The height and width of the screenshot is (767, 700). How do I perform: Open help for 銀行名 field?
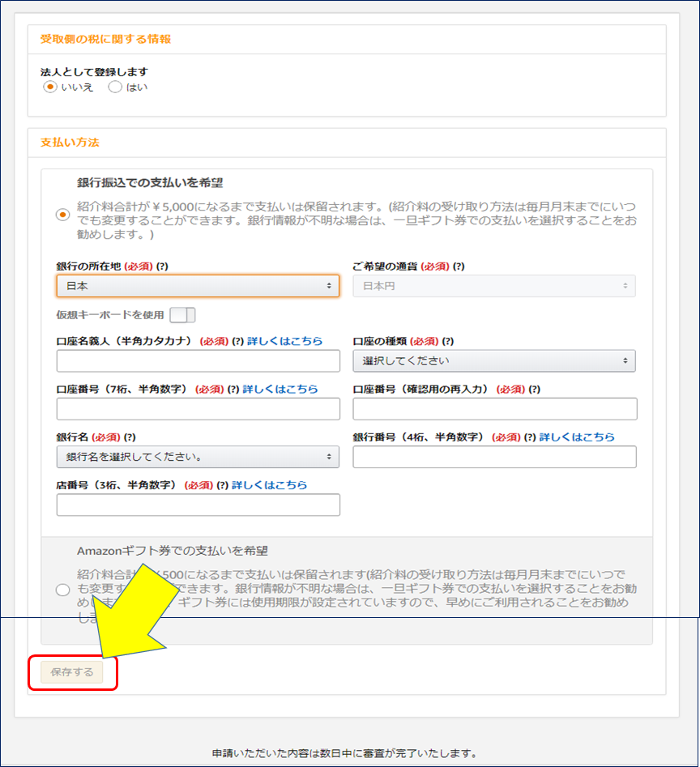(x=129, y=437)
